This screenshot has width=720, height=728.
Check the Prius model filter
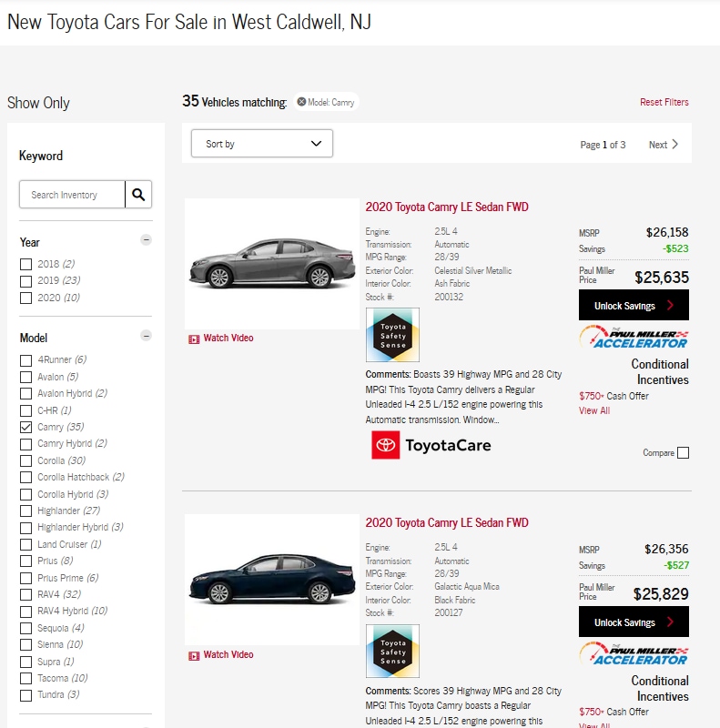[26, 561]
